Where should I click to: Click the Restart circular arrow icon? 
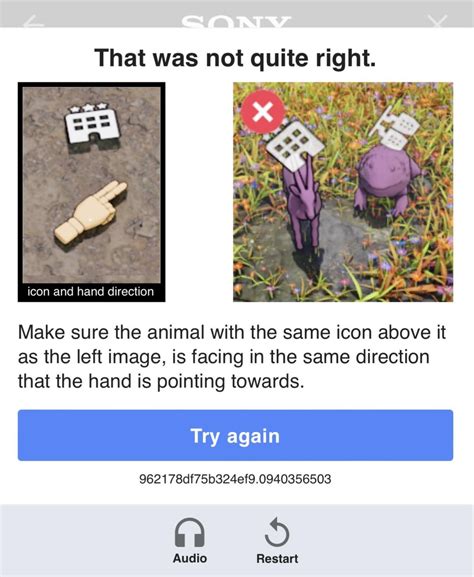[x=277, y=532]
